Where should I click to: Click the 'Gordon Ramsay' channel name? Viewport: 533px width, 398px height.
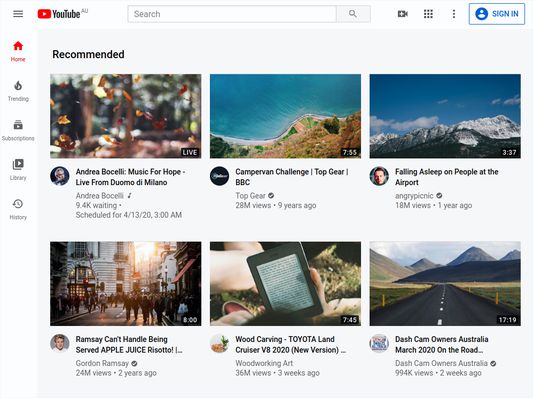pos(102,363)
